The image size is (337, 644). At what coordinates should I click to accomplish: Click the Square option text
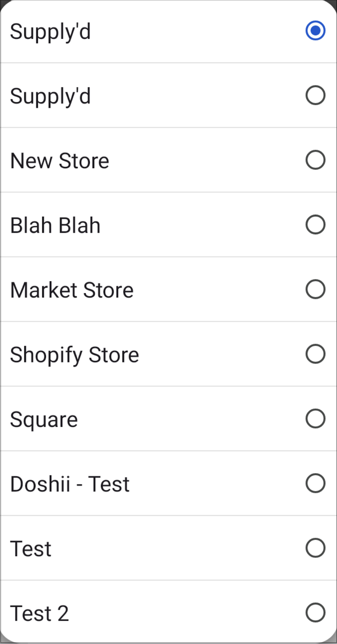[x=44, y=420]
